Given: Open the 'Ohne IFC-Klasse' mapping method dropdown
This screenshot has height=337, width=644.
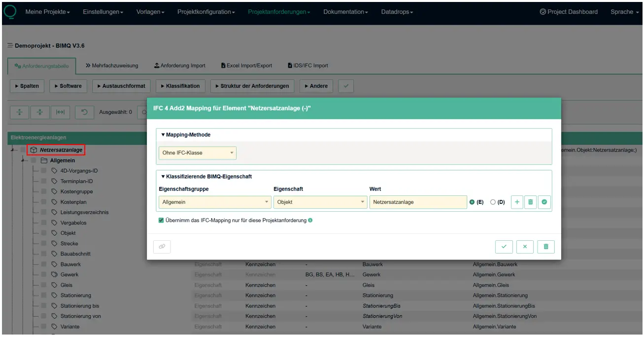Looking at the screenshot, I should pyautogui.click(x=197, y=153).
